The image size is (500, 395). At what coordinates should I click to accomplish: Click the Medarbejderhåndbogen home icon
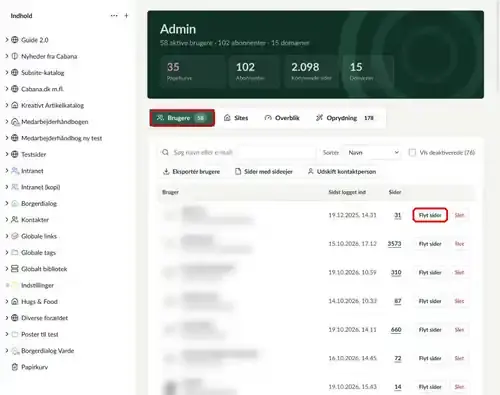coord(15,122)
